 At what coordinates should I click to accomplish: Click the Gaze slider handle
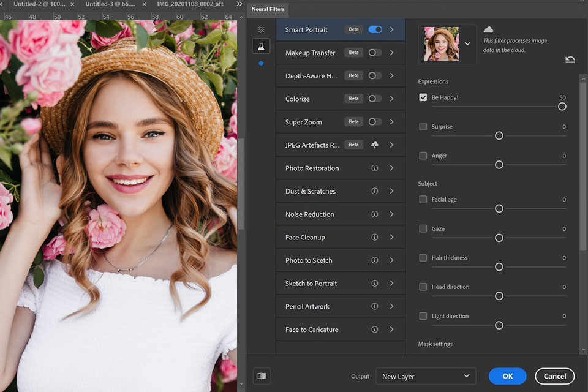tap(499, 238)
